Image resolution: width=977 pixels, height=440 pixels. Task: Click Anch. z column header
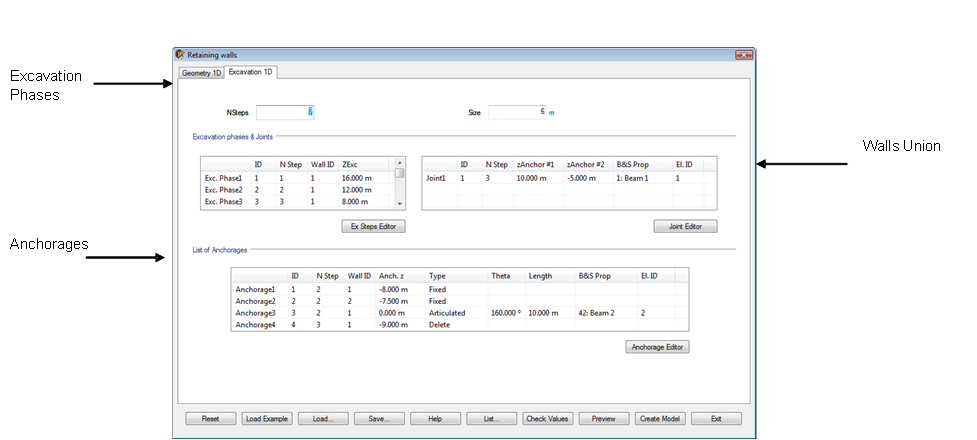click(401, 276)
